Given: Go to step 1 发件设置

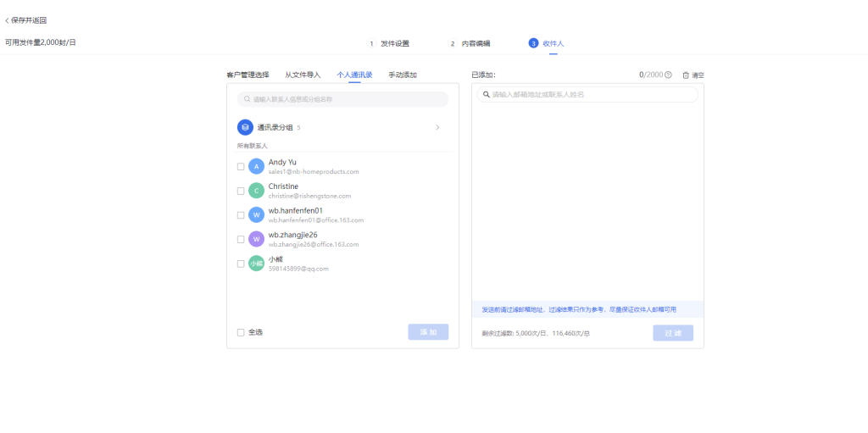Looking at the screenshot, I should [x=389, y=43].
